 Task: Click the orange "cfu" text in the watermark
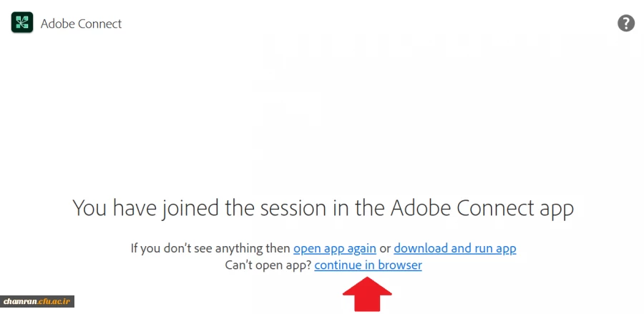[x=45, y=302]
